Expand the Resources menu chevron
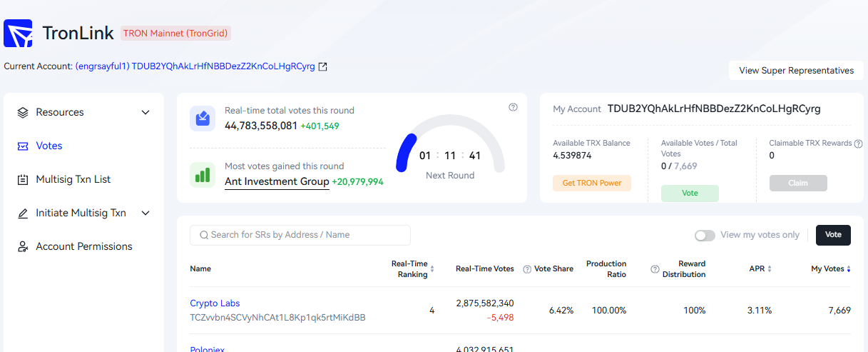 pyautogui.click(x=145, y=113)
